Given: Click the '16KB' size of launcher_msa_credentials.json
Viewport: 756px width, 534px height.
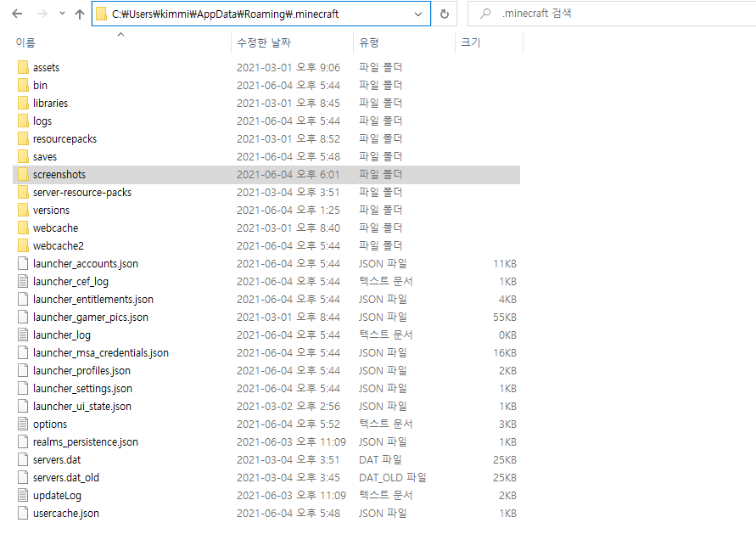Looking at the screenshot, I should pyautogui.click(x=505, y=353).
